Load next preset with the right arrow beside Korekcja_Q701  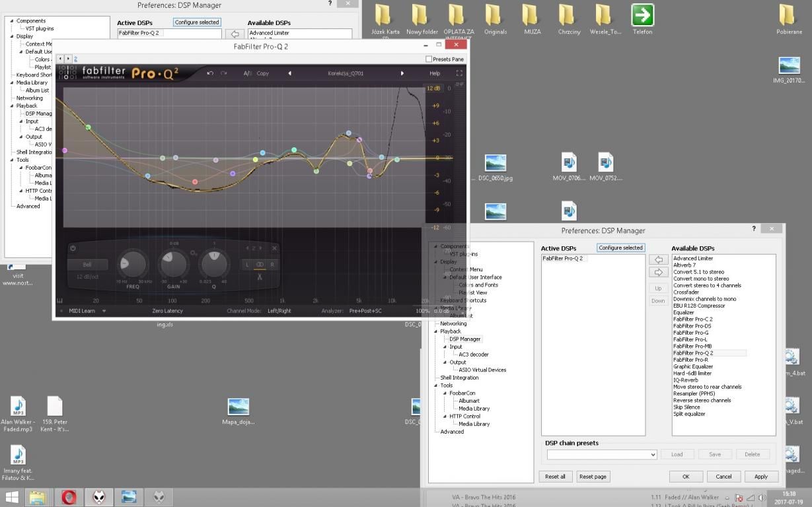click(x=402, y=73)
